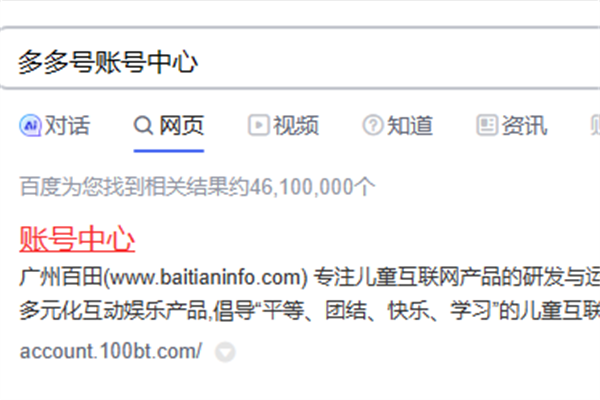Show the 资讯 results tab
The height and width of the screenshot is (400, 600).
(x=524, y=125)
